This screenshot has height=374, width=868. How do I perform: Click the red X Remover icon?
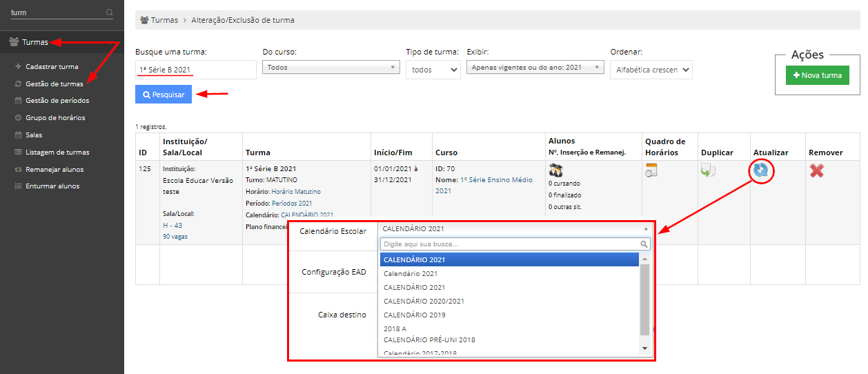816,170
